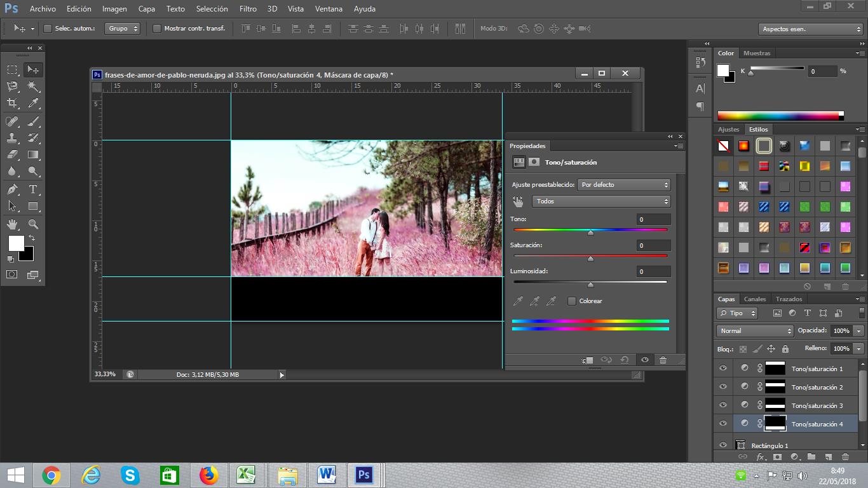
Task: Open the Imagen menu
Action: 114,9
